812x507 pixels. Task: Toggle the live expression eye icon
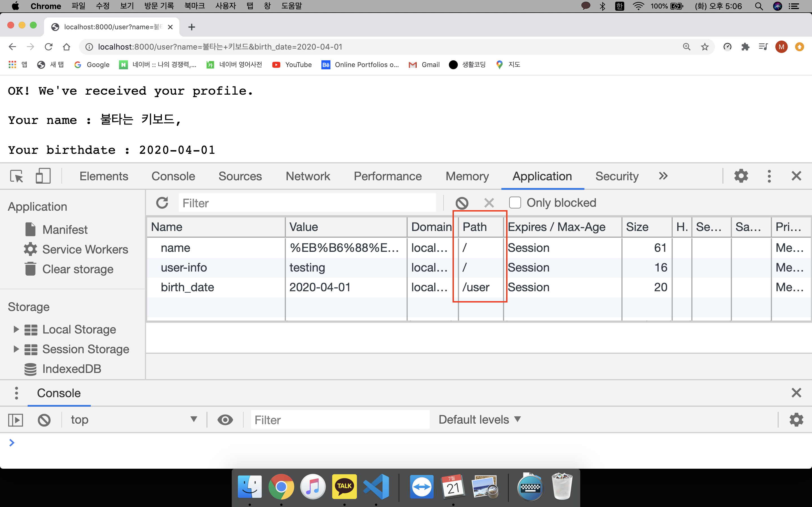tap(225, 420)
